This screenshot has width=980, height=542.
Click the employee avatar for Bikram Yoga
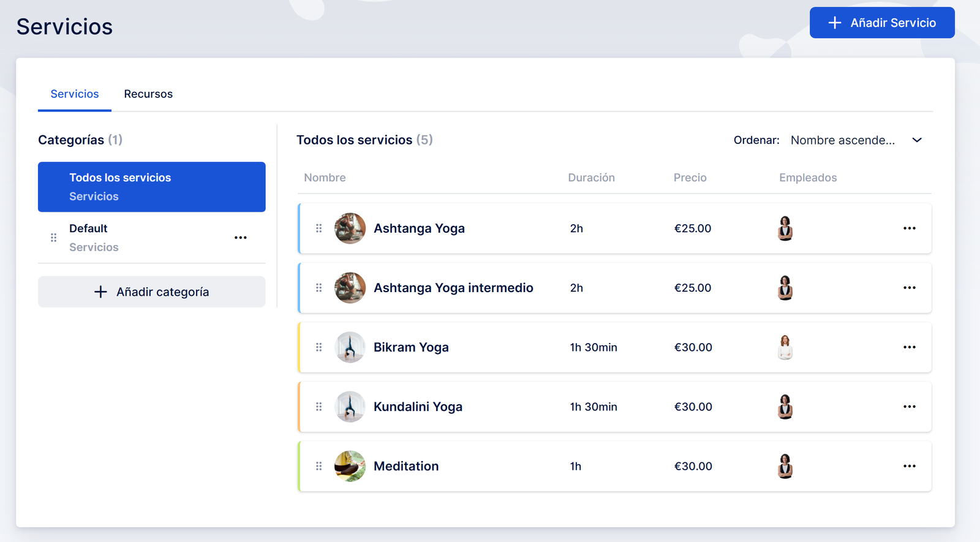click(x=785, y=347)
